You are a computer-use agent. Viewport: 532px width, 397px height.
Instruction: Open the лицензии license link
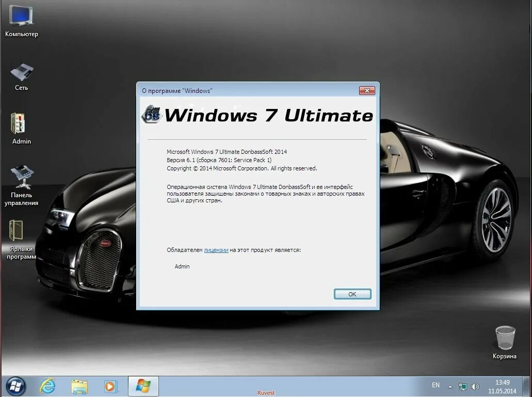point(216,250)
